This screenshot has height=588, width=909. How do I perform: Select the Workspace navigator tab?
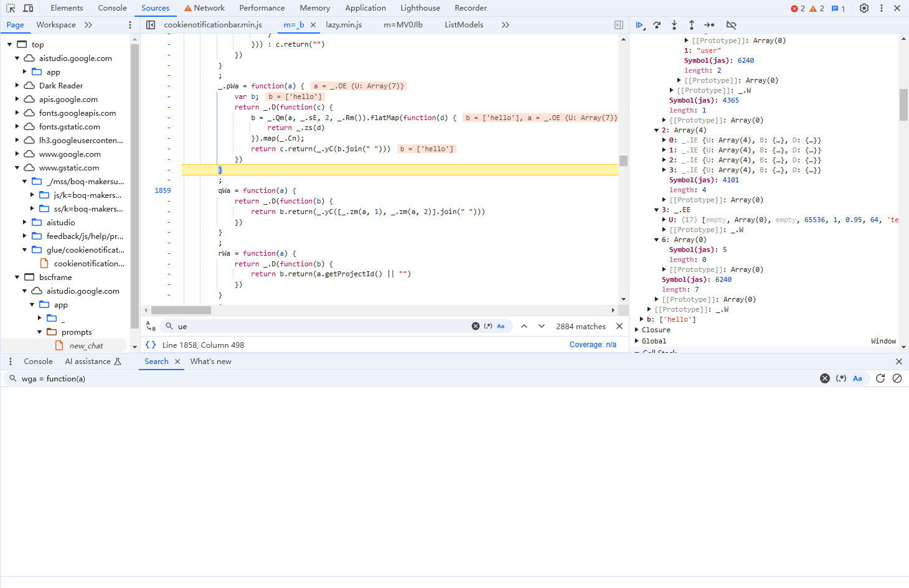[56, 25]
